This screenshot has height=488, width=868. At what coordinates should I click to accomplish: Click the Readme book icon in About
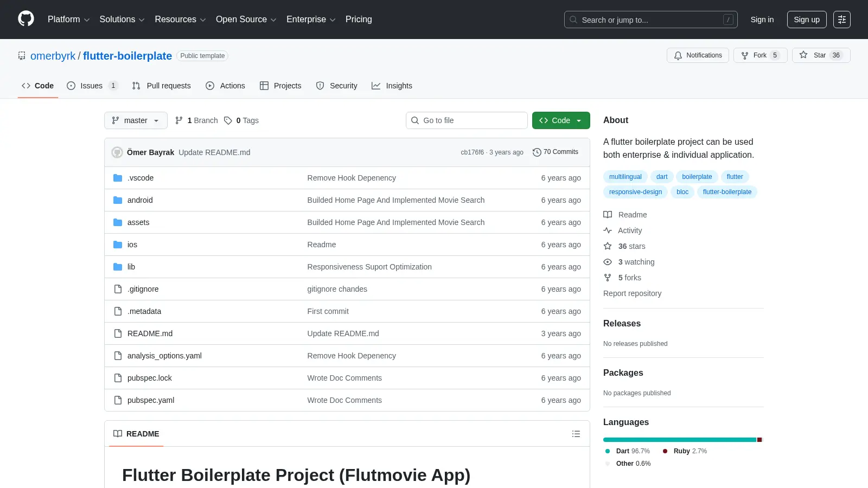(x=608, y=215)
